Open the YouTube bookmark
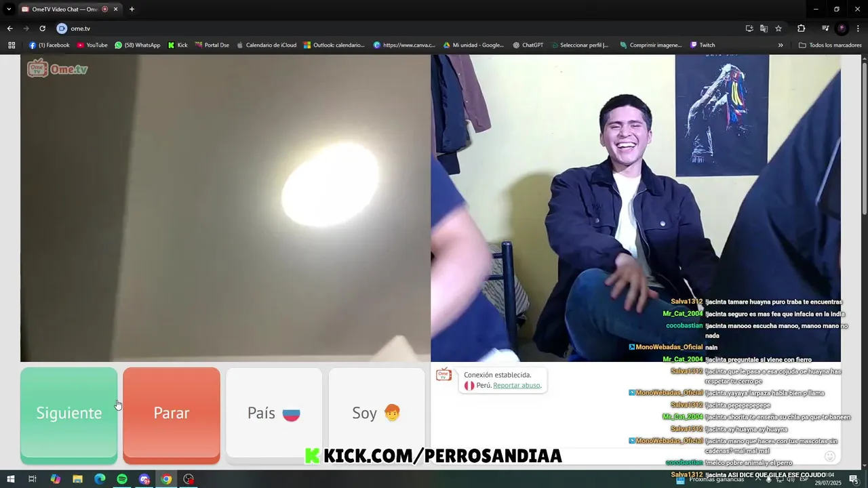The image size is (868, 488). pos(92,45)
